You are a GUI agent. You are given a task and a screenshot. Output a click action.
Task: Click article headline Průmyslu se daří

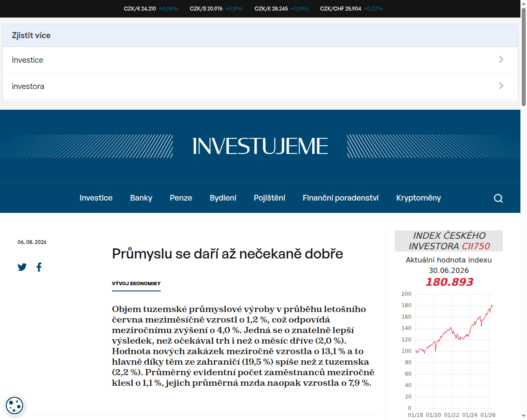pos(227,254)
